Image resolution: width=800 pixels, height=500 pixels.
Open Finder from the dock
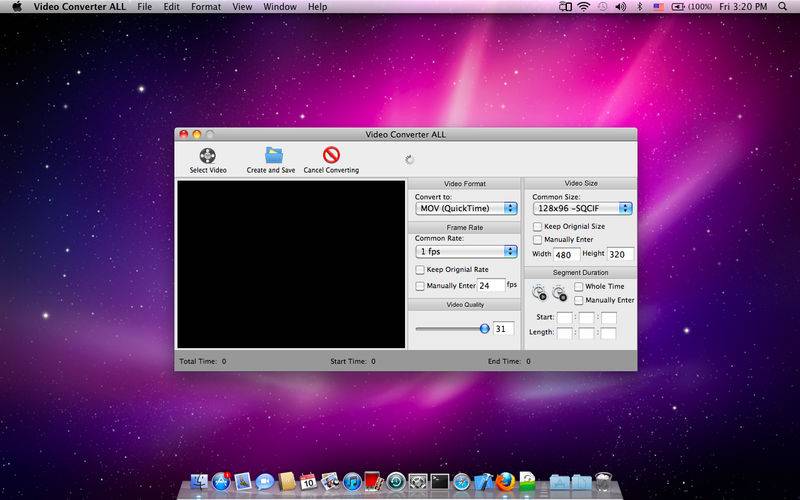199,482
